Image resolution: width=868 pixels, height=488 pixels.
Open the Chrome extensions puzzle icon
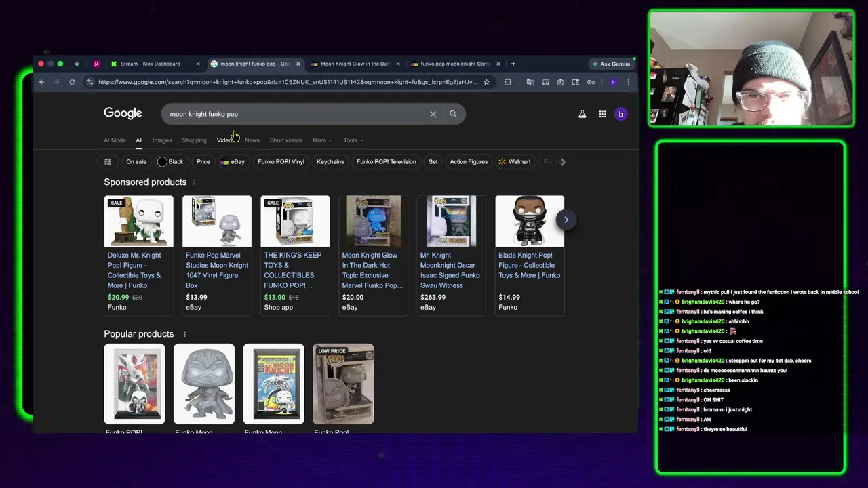coord(507,82)
